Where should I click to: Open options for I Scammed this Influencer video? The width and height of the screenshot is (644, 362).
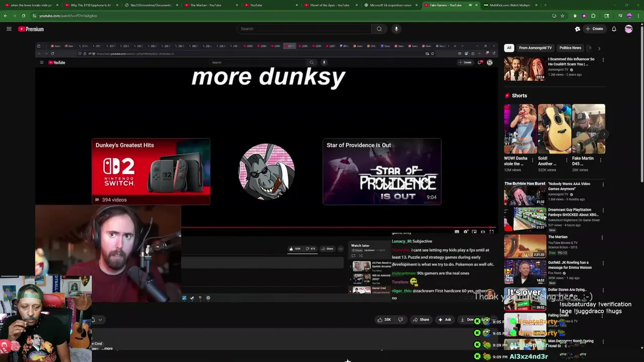(603, 60)
